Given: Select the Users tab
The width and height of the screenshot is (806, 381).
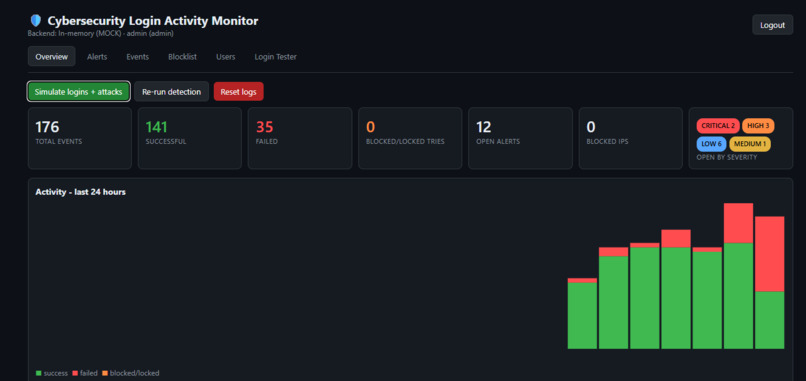Looking at the screenshot, I should (226, 57).
